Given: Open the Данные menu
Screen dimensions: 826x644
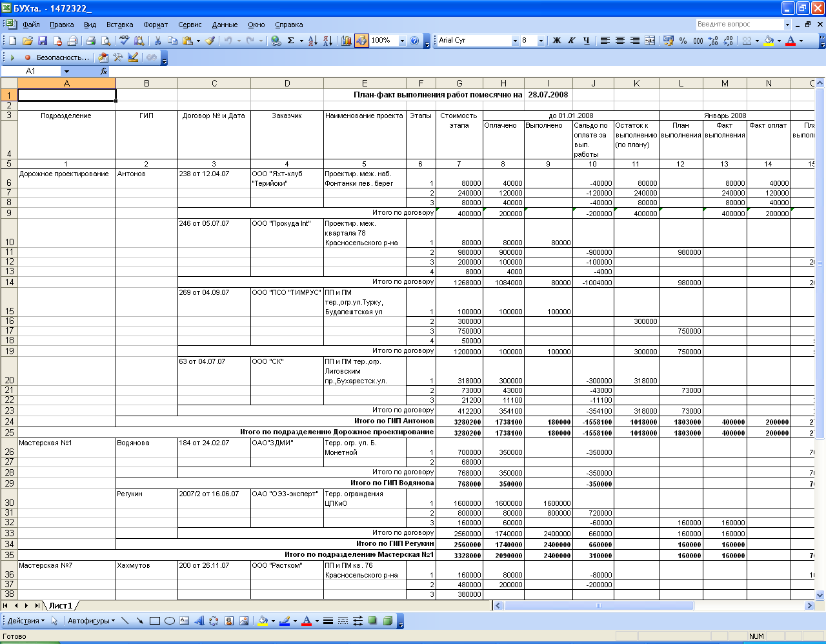Looking at the screenshot, I should point(225,25).
